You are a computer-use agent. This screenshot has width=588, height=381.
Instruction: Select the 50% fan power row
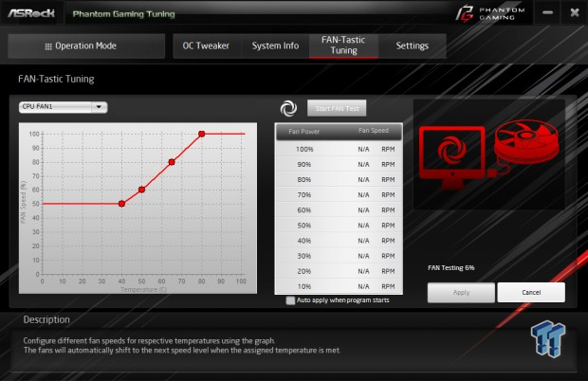(339, 226)
